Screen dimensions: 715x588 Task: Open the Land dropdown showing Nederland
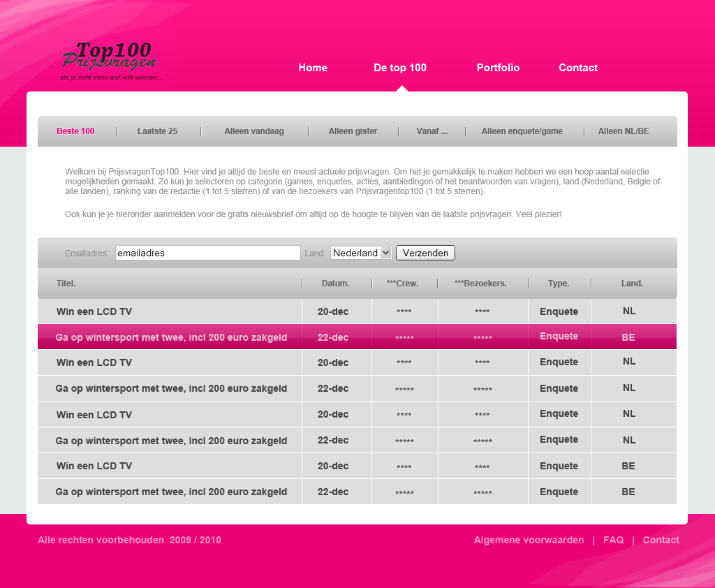pyautogui.click(x=361, y=253)
